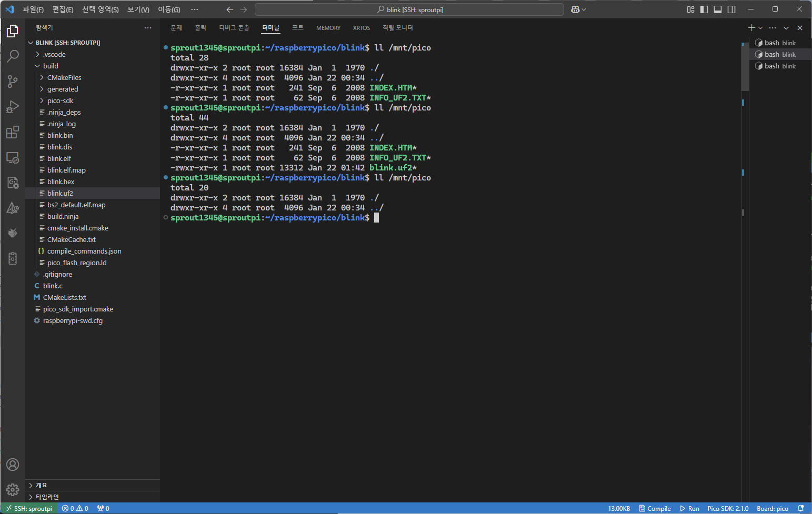Viewport: 812px width, 514px height.
Task: Go forward with the right arrow
Action: coord(243,9)
